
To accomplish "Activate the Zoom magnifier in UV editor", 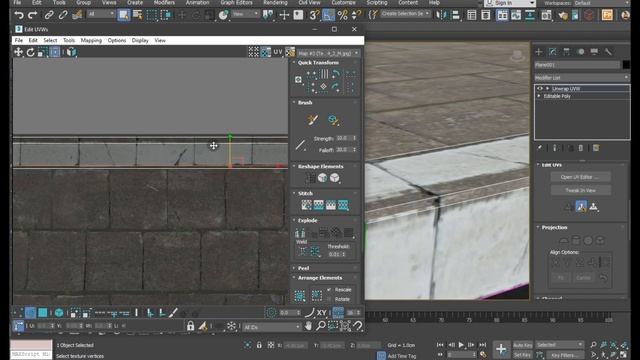I will 321,326.
